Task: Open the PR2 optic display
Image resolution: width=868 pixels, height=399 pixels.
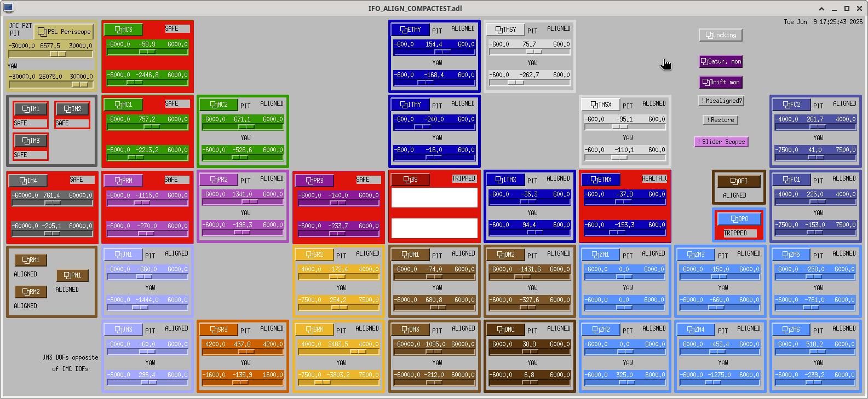Action: 219,180
